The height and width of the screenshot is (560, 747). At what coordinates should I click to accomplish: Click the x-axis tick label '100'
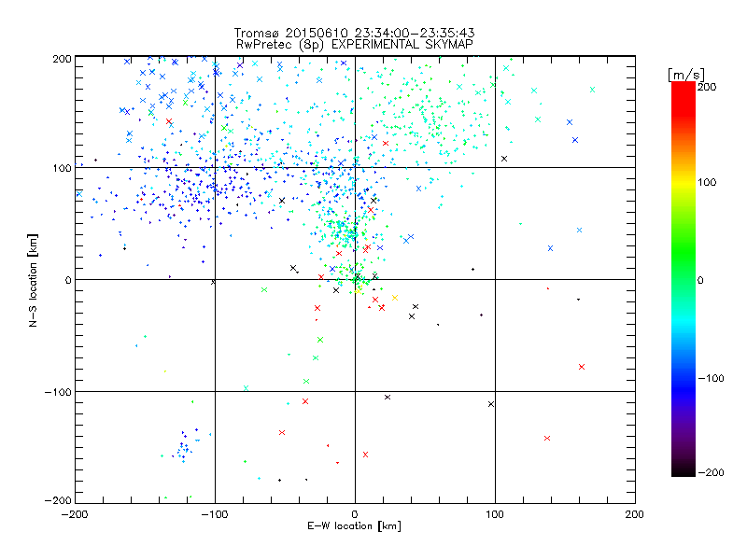coord(495,514)
